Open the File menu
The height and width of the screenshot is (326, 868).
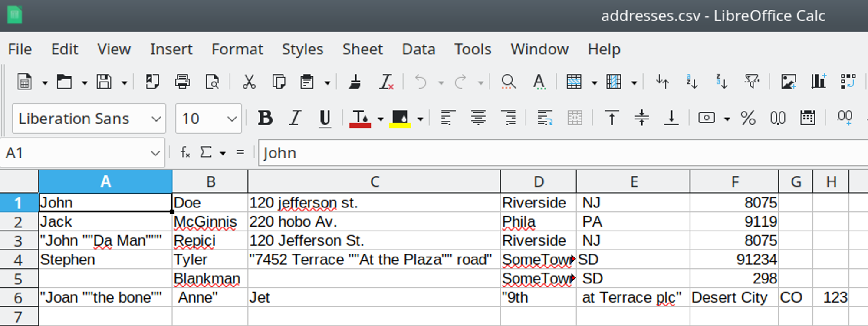coord(20,49)
